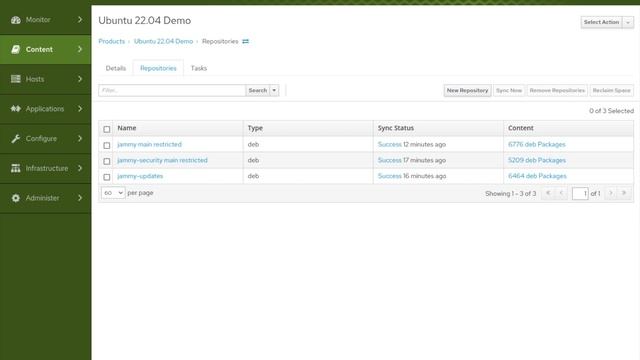This screenshot has width=640, height=360.
Task: Select the jammy main restricted repository checkbox
Action: (107, 145)
